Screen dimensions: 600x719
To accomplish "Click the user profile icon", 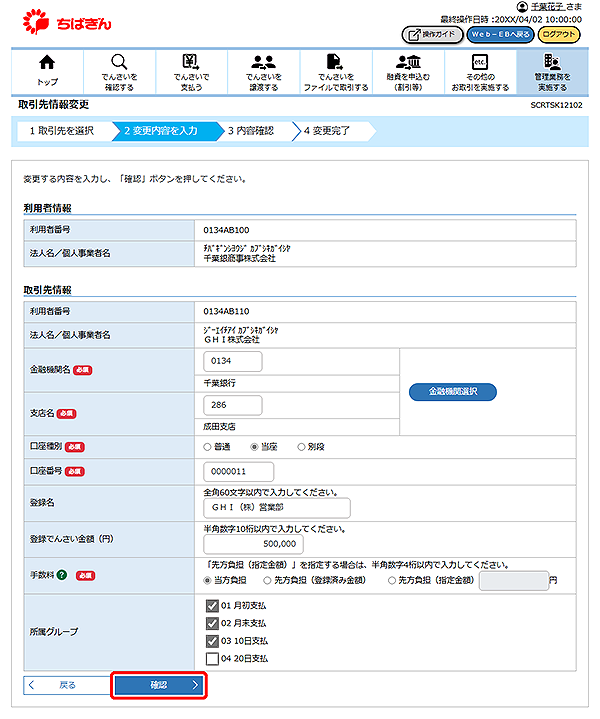I will pos(522,6).
